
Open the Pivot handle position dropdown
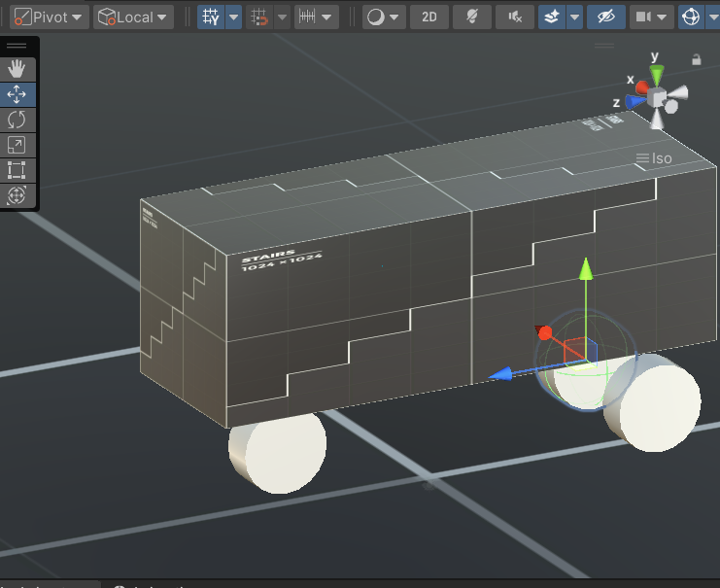49,17
